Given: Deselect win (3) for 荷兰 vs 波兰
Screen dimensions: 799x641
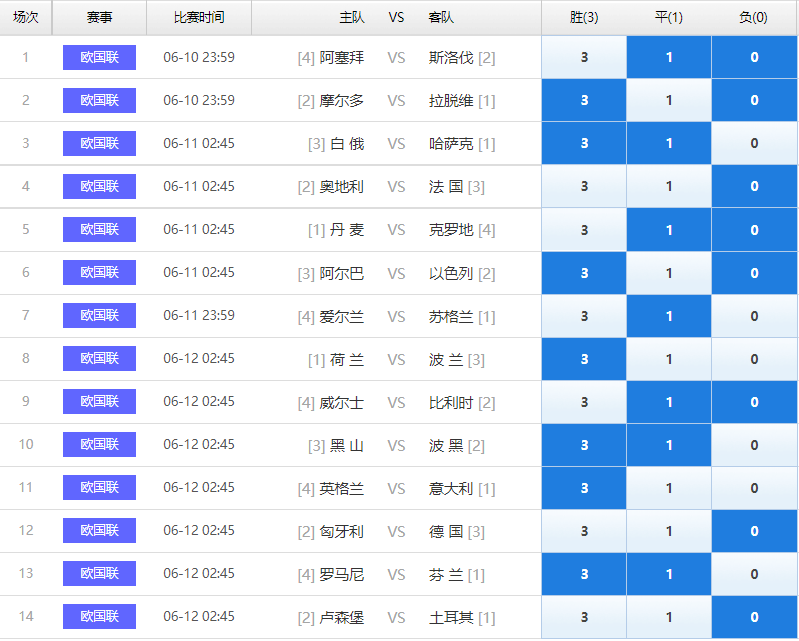Looking at the screenshot, I should (584, 359).
